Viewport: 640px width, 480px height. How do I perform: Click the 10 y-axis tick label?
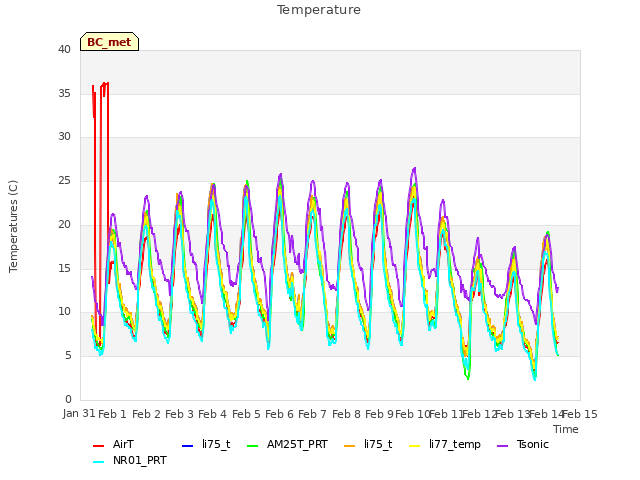tap(64, 312)
